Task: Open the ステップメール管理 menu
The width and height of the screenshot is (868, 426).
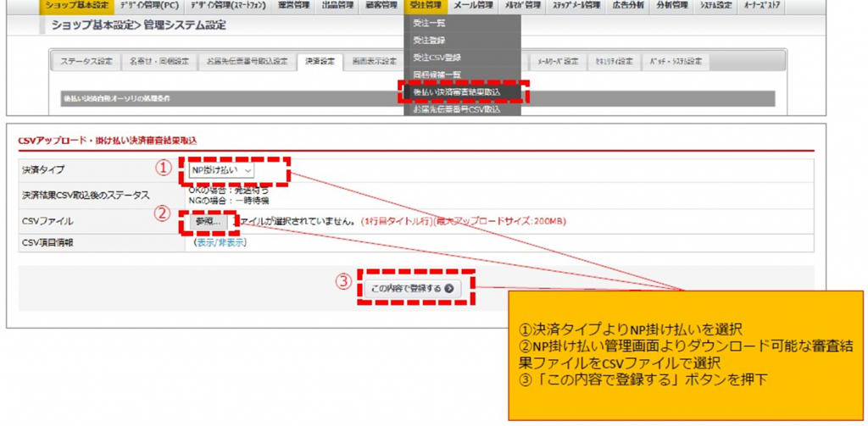Action: click(576, 6)
